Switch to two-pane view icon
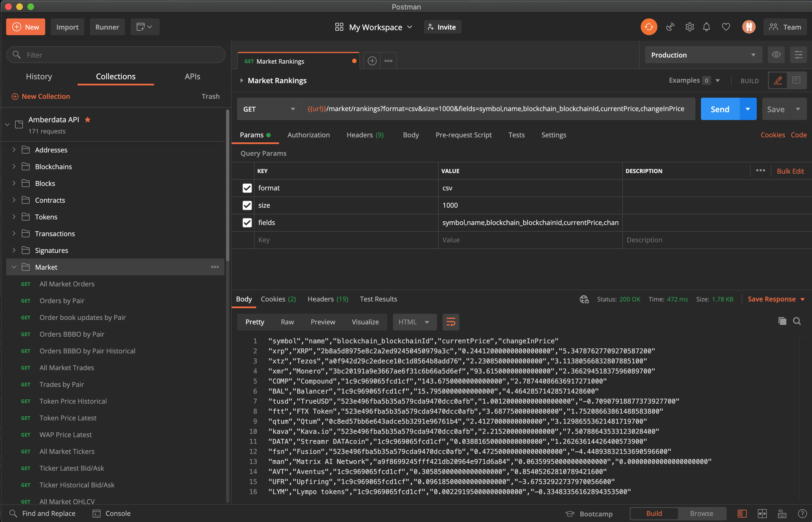812x522 pixels. [762, 514]
